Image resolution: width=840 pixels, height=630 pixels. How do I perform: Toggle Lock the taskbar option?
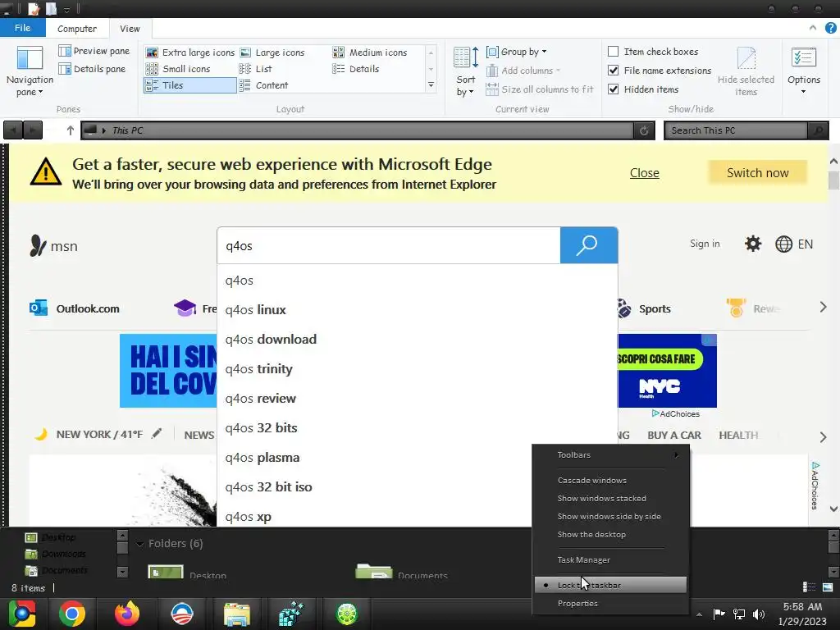(610, 585)
